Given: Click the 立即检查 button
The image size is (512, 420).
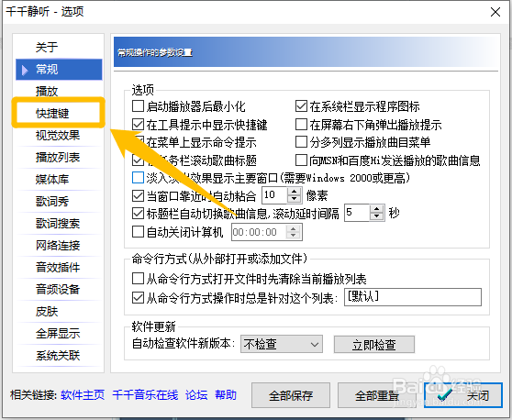Looking at the screenshot, I should point(374,344).
